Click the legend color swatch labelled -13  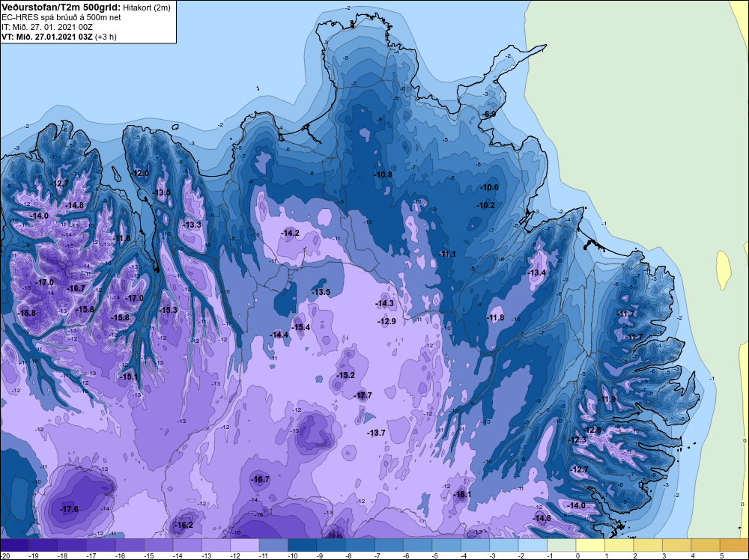point(216,545)
